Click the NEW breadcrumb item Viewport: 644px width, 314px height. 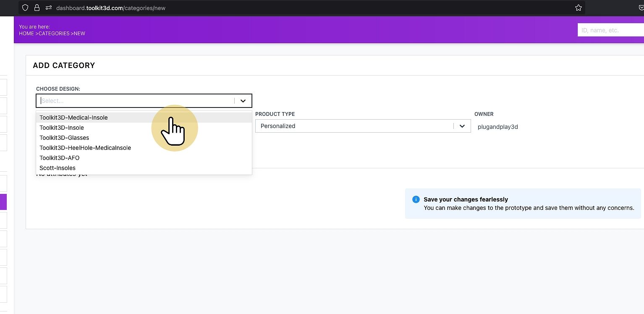click(x=79, y=34)
